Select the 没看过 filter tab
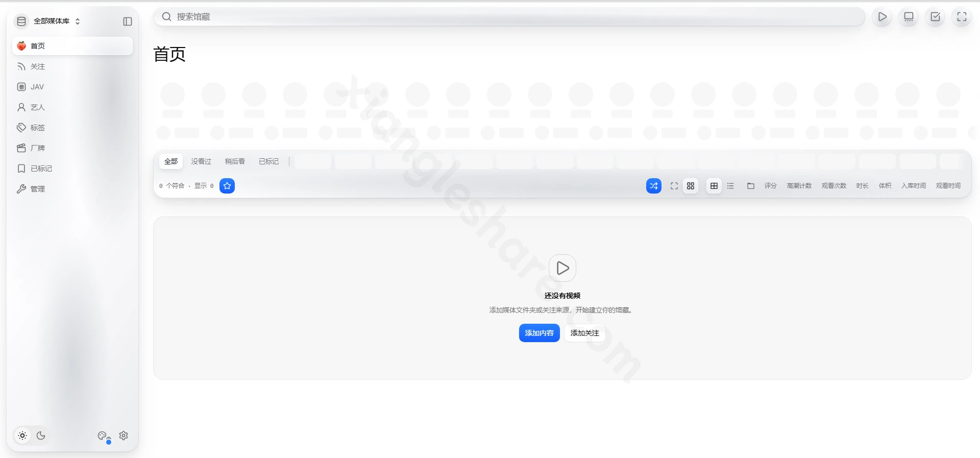Image resolution: width=980 pixels, height=458 pixels. [201, 161]
